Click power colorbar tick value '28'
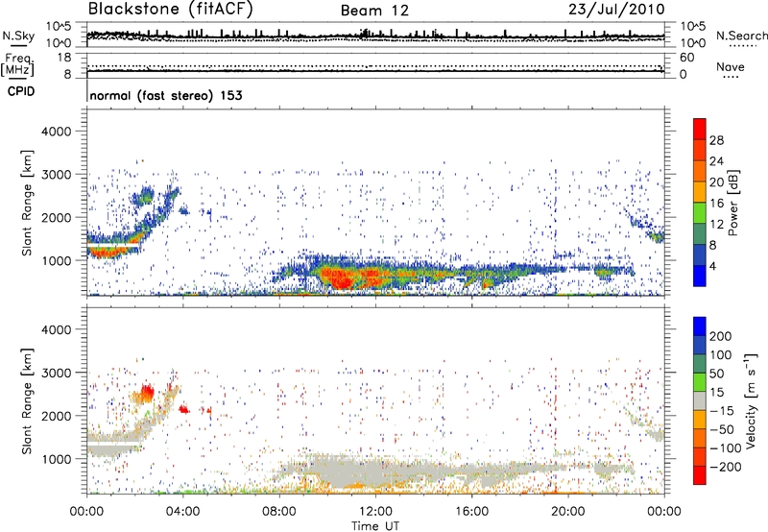The height and width of the screenshot is (532, 768). (x=716, y=140)
